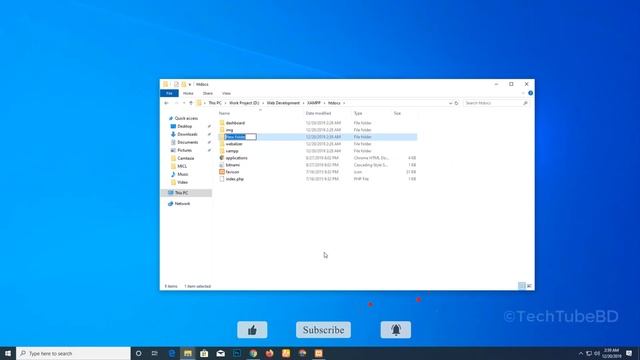Open Explorer help icon
The image size is (640, 360).
point(530,93)
